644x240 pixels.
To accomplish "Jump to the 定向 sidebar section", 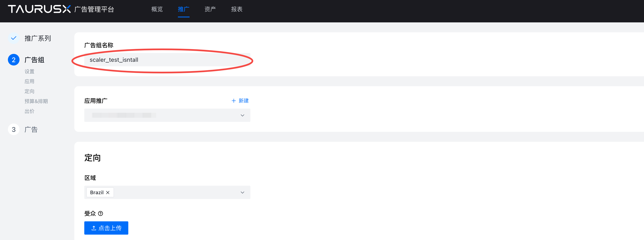I will tap(29, 92).
